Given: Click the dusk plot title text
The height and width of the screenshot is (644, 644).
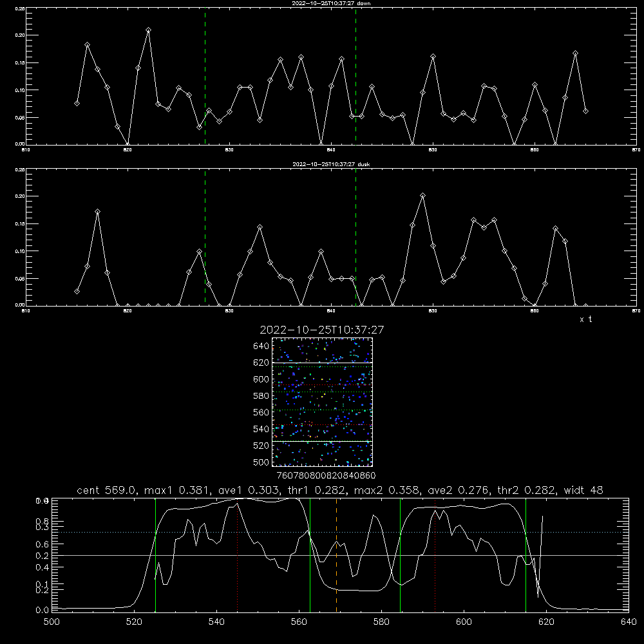Looking at the screenshot, I should pos(331,164).
